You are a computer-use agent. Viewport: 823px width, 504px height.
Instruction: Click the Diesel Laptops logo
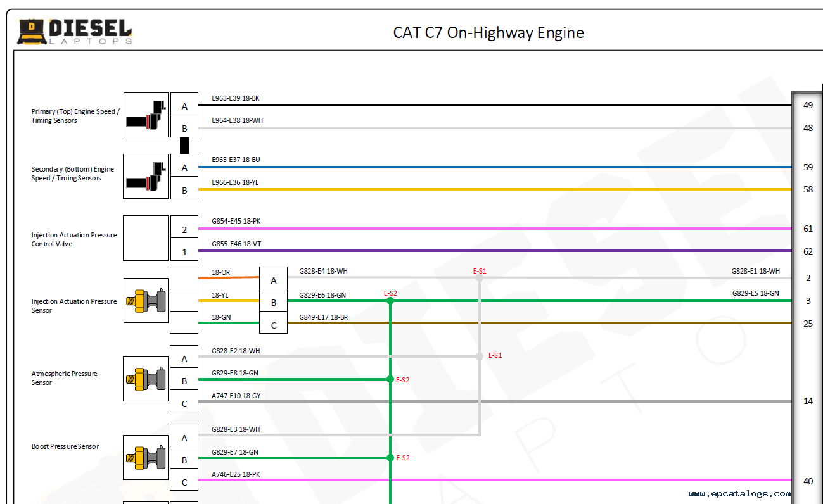[75, 32]
